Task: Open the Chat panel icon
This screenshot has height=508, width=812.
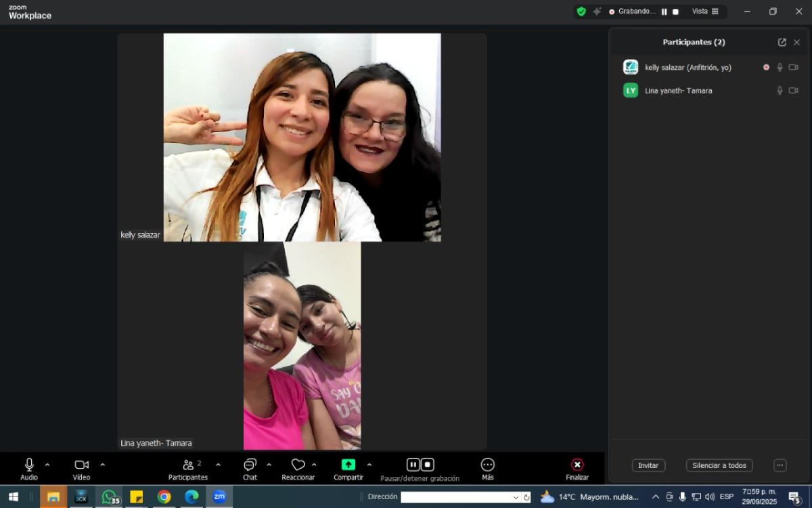Action: (x=250, y=465)
